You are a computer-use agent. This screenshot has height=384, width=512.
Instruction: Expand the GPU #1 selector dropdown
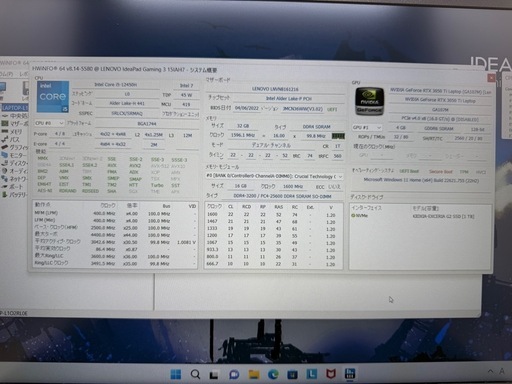click(367, 127)
